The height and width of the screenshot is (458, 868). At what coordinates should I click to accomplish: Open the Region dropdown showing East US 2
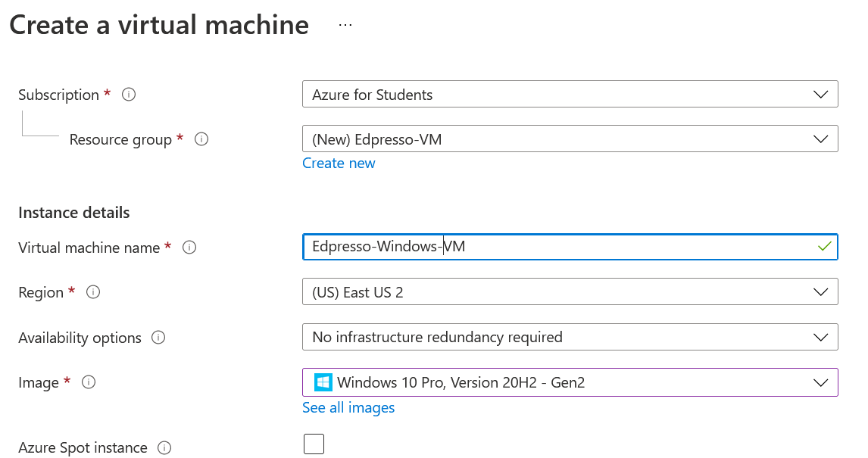[x=570, y=292]
